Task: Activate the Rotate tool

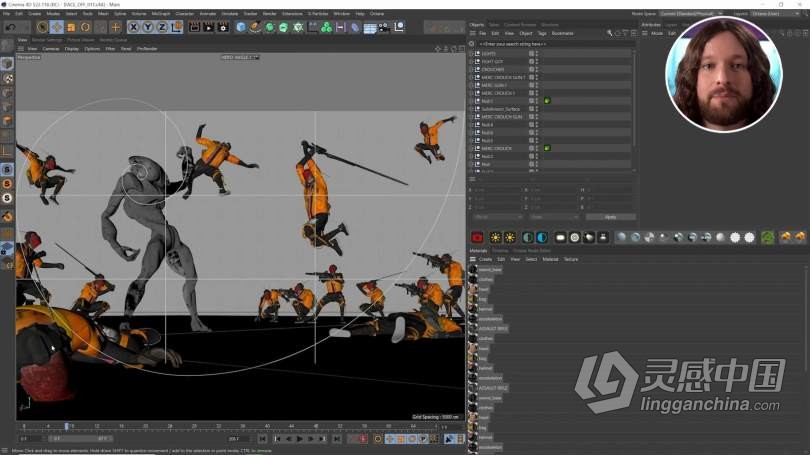Action: click(85, 27)
